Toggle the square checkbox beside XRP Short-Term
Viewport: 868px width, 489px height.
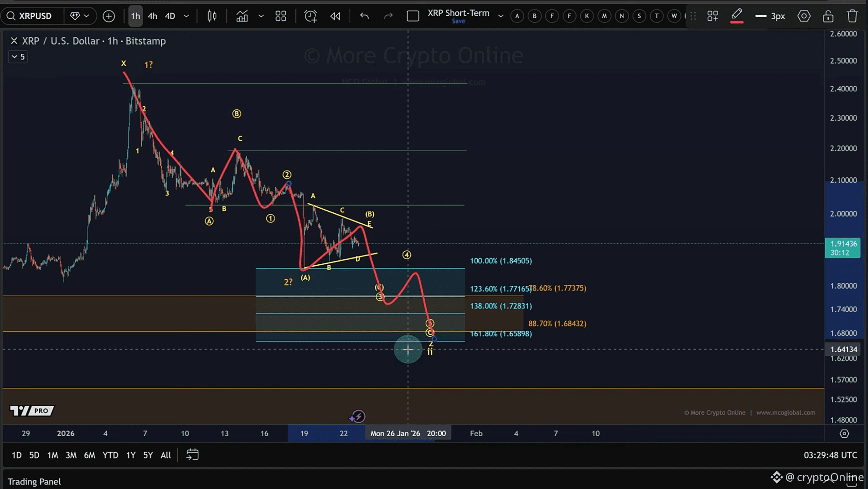[x=413, y=15]
